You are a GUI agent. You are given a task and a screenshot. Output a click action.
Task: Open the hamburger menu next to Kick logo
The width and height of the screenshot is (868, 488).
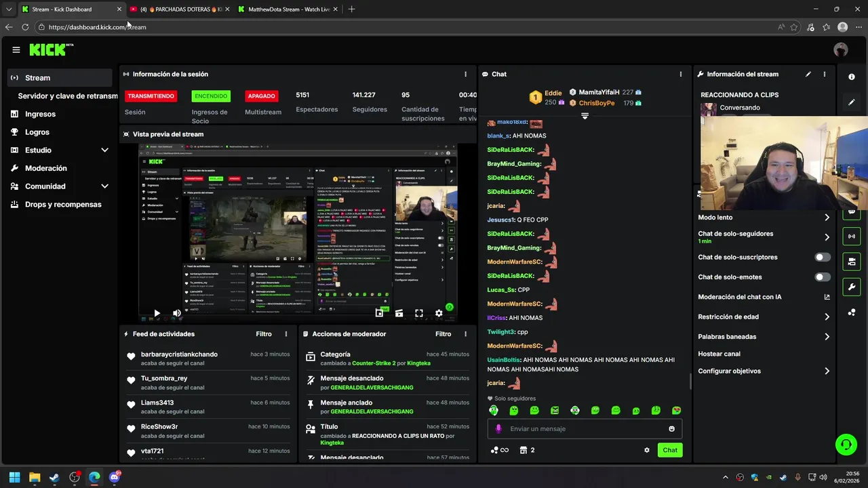pos(16,49)
